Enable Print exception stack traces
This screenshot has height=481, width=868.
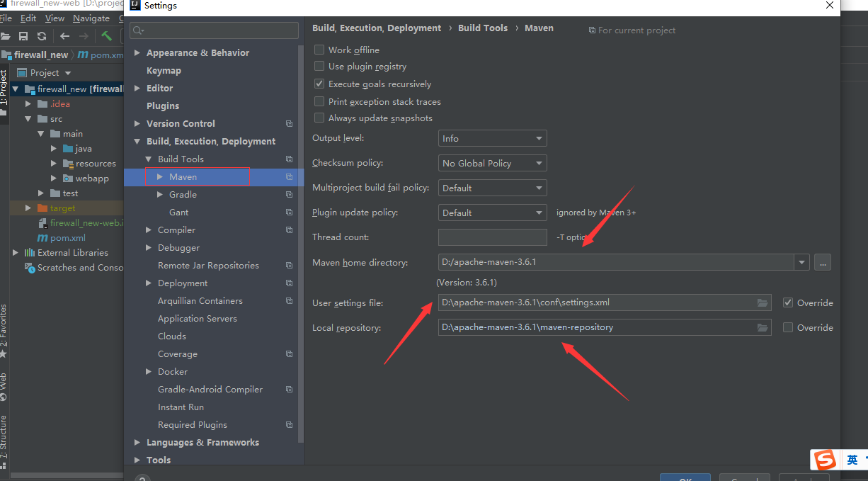pyautogui.click(x=319, y=101)
